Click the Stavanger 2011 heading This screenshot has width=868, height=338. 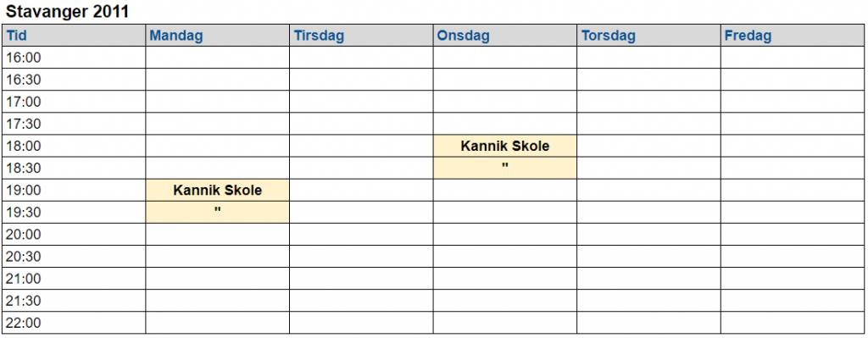pos(67,12)
